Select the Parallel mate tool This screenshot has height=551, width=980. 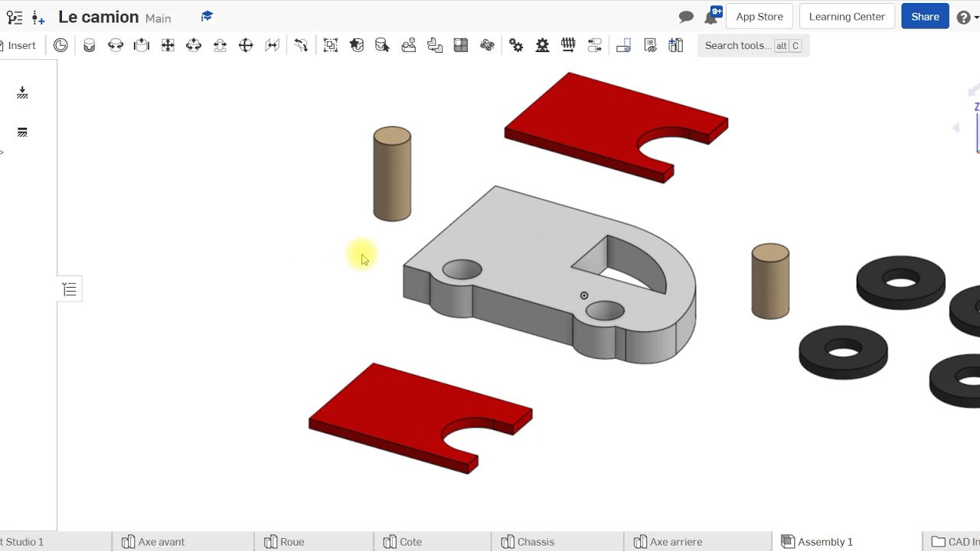(x=272, y=45)
